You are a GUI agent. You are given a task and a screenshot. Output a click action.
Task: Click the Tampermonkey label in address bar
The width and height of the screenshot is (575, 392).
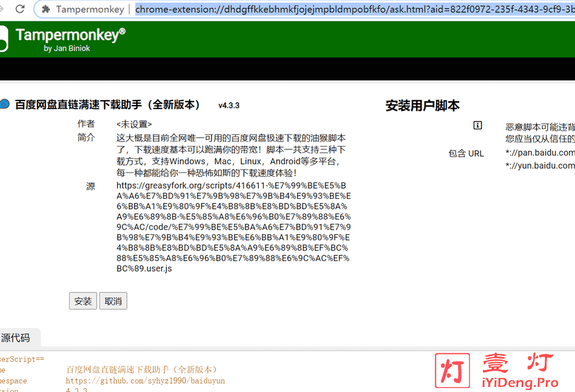point(90,9)
